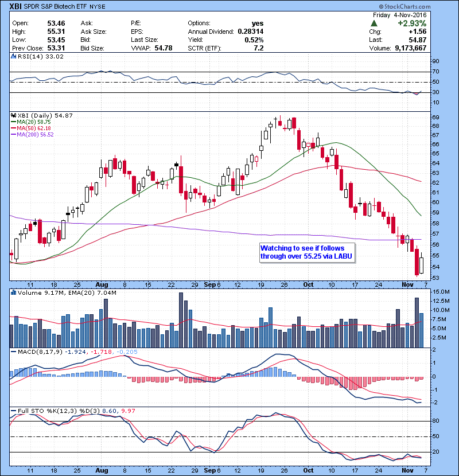Click the RSI indicator icon beside RSI(14)

tap(13, 56)
